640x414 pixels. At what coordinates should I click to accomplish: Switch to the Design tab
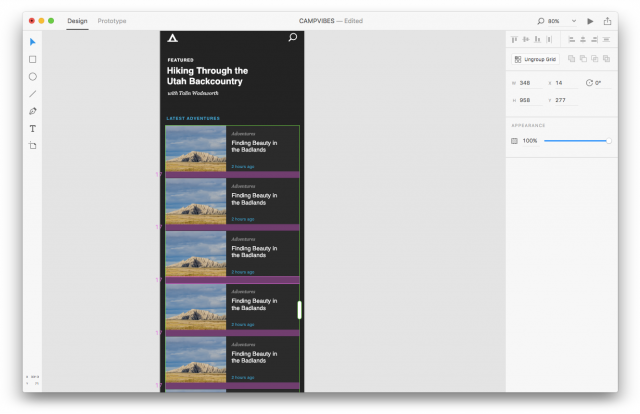77,20
